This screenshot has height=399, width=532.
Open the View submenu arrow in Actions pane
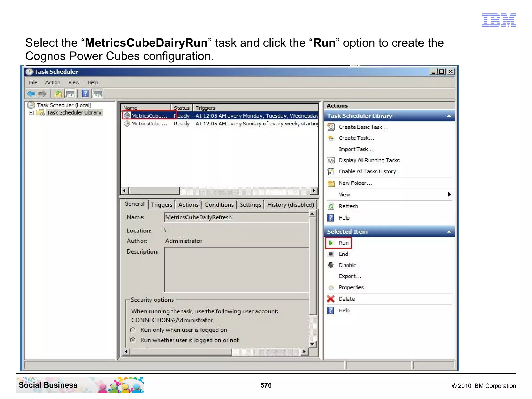pos(449,195)
